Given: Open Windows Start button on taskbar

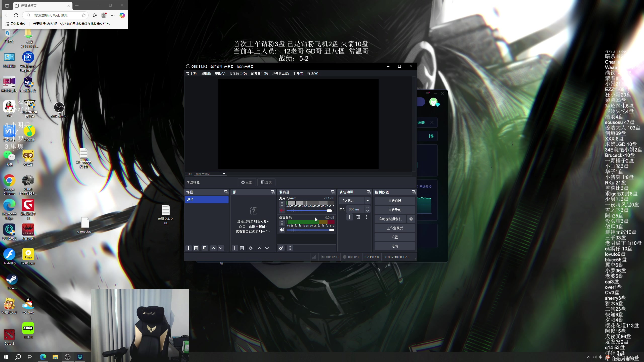Looking at the screenshot, I should pyautogui.click(x=6, y=357).
